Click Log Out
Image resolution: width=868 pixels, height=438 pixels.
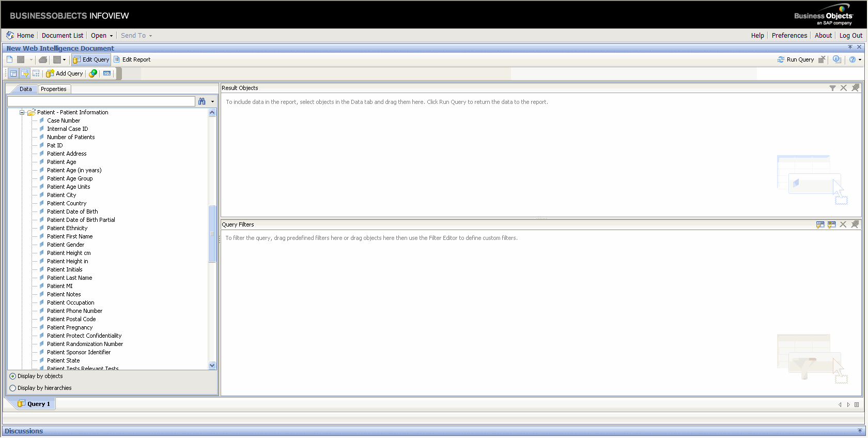(850, 36)
